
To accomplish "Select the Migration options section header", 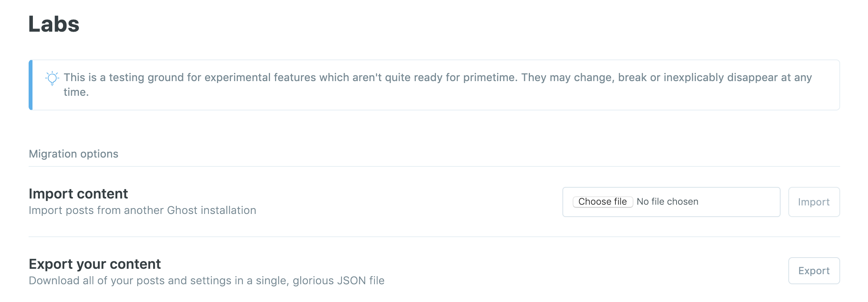I will tap(73, 154).
